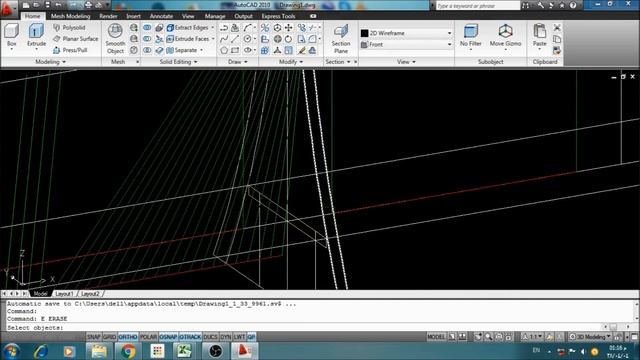Open the Separate dropdown arrow
This screenshot has height=360, width=640.
tap(201, 50)
